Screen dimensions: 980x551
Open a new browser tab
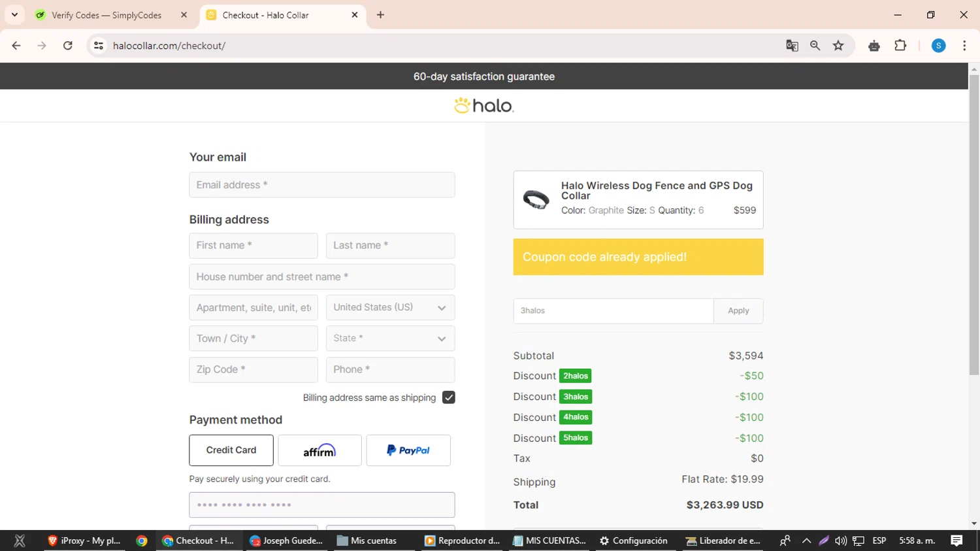380,15
